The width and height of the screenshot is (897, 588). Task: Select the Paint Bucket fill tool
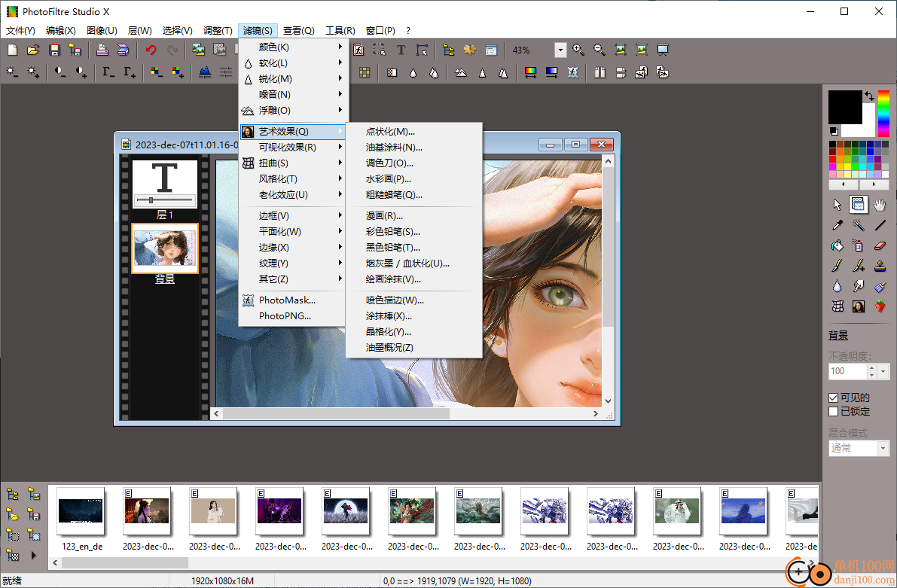point(838,246)
